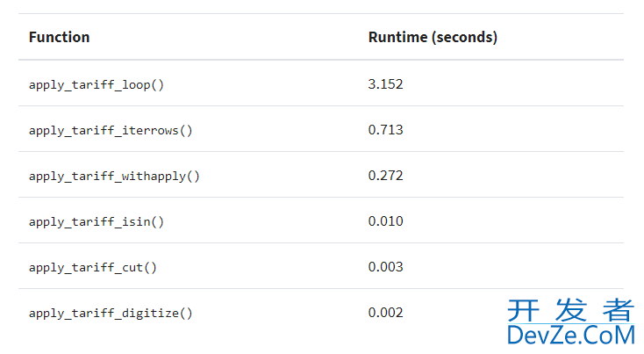This screenshot has width=644, height=354.
Task: Click the Chinese character 发 in watermark
Action: tap(571, 310)
